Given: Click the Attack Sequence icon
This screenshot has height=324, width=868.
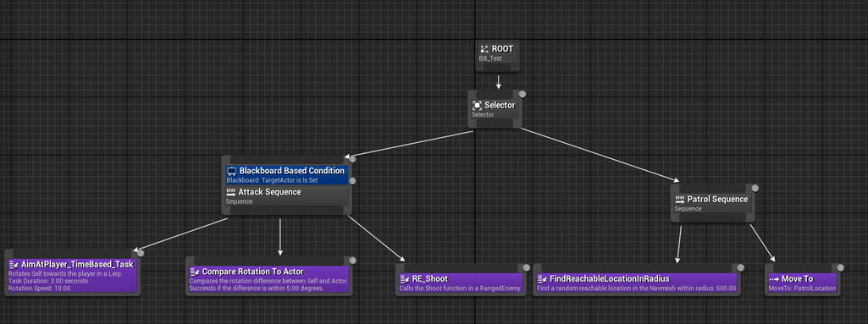Looking at the screenshot, I should (231, 192).
